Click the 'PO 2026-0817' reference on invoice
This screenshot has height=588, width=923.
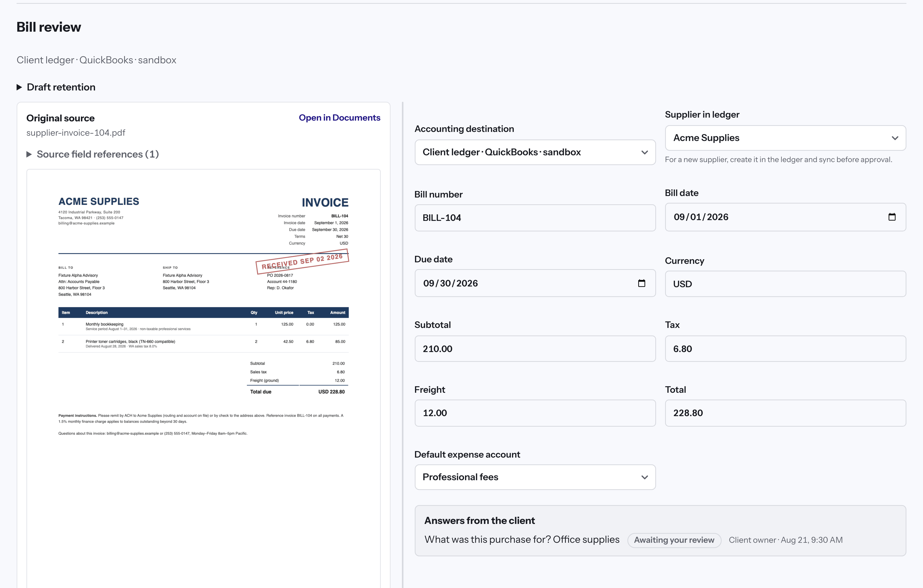click(x=280, y=275)
